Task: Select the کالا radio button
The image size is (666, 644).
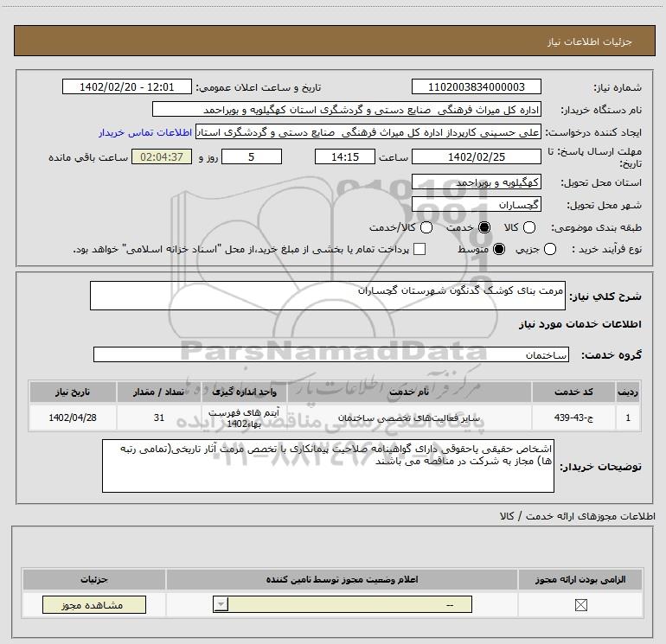Action: coord(528,227)
